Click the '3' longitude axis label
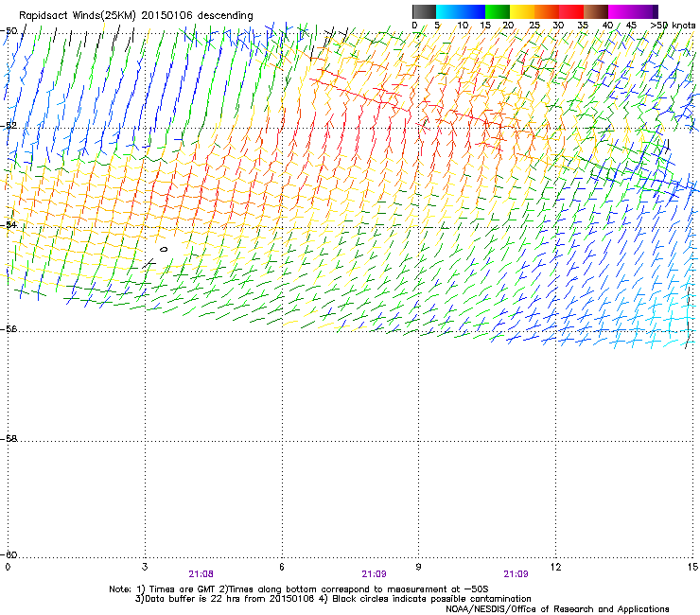The image size is (700, 615). [x=145, y=567]
